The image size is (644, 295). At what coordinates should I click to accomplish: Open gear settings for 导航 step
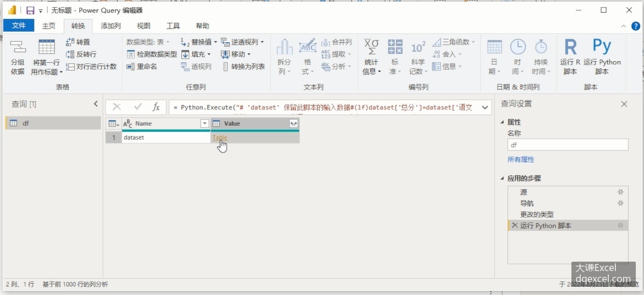pyautogui.click(x=621, y=203)
